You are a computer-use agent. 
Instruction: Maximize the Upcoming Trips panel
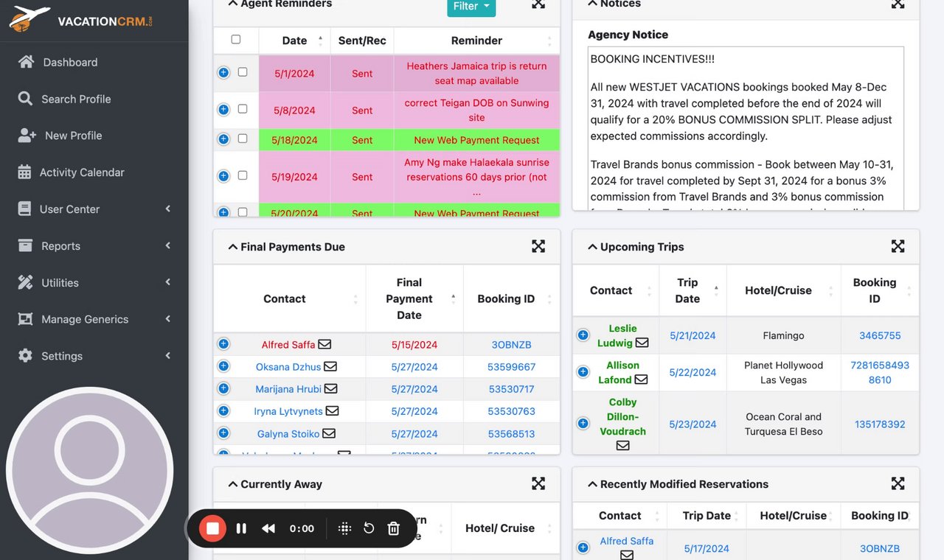(x=898, y=246)
